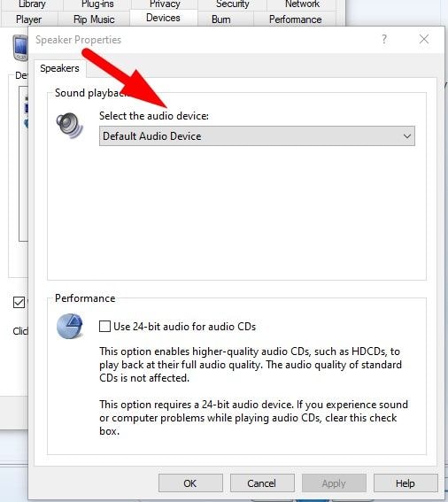Open the Plug-ins tab in Options
Viewport: 448px width, 502px height.
click(97, 4)
